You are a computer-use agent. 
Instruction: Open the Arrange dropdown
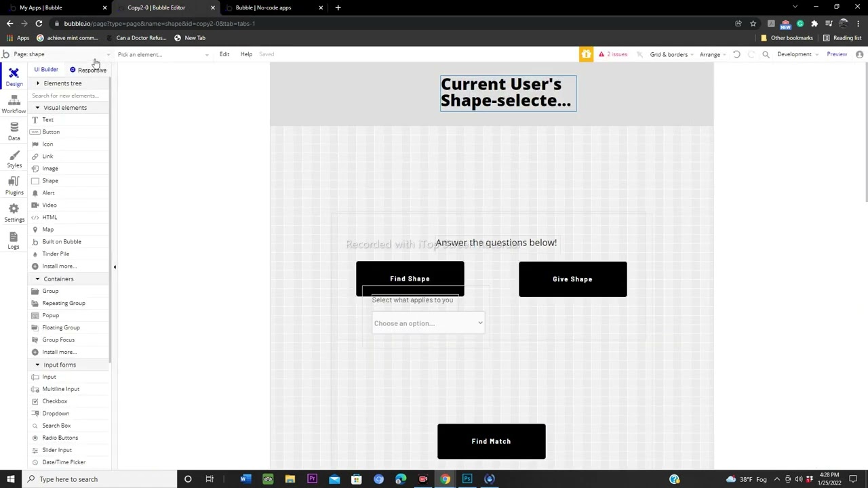713,54
